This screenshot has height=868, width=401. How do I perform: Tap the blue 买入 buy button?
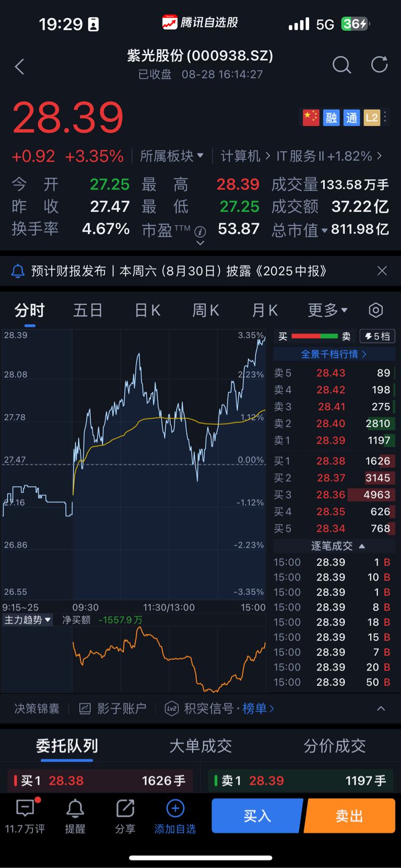(257, 816)
